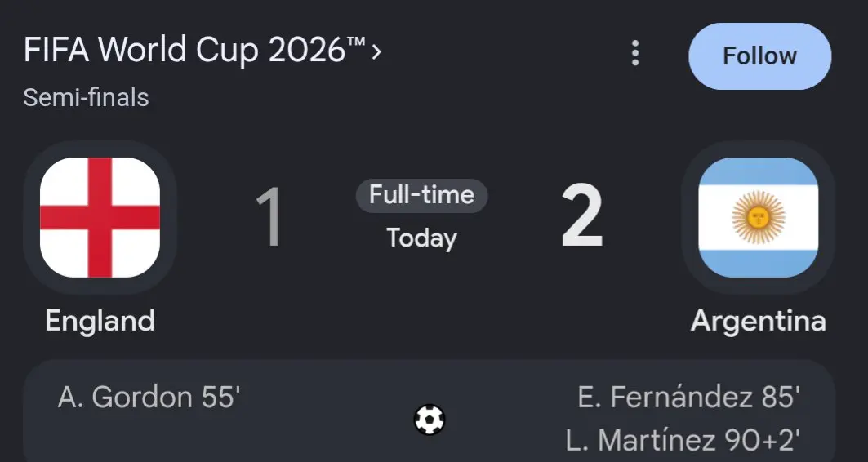
Task: Click the goal scorers summary panel
Action: point(430,411)
